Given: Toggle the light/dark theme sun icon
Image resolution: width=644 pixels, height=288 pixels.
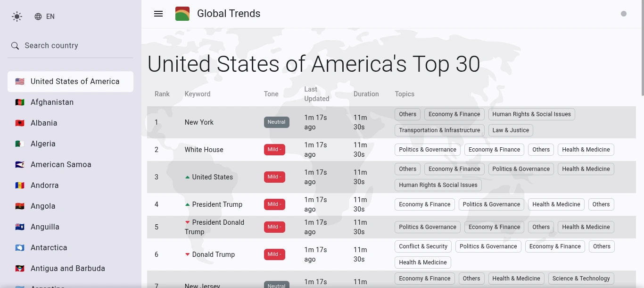Looking at the screenshot, I should pos(17,17).
